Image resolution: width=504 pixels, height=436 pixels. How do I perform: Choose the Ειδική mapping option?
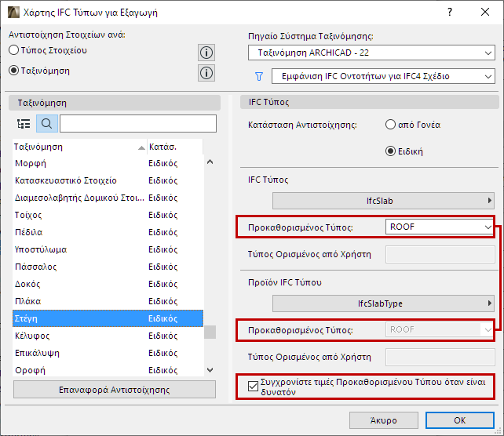pyautogui.click(x=390, y=151)
